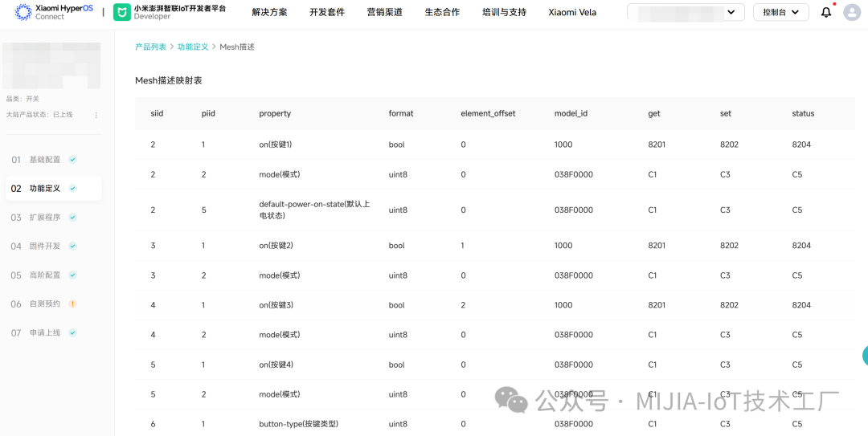Click the check icon beside 申请上线

[72, 333]
